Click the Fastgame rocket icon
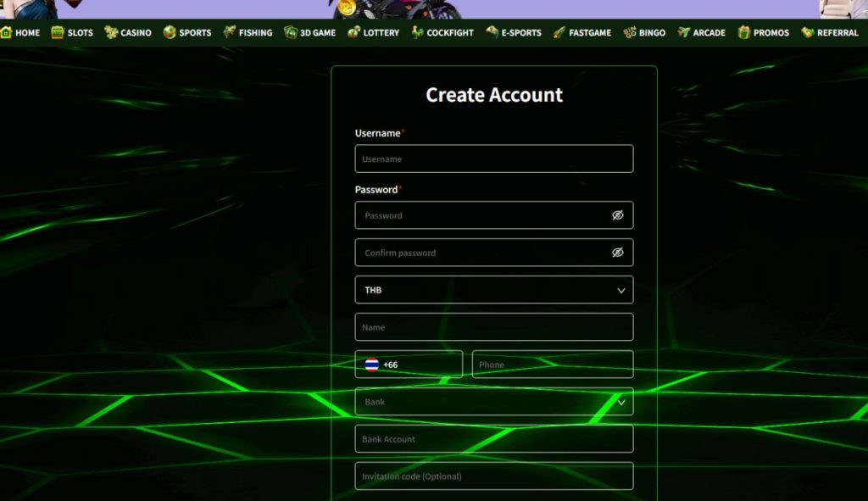This screenshot has height=501, width=868. [x=559, y=33]
